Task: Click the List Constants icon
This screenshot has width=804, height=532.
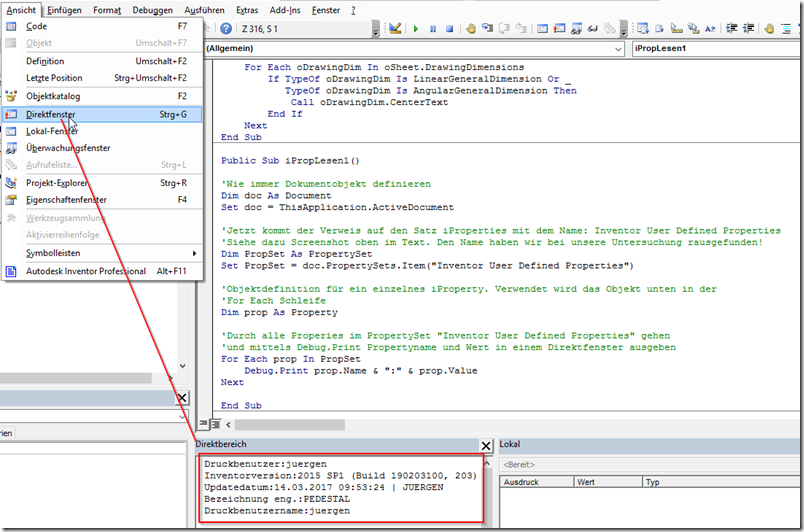Action: (660, 29)
